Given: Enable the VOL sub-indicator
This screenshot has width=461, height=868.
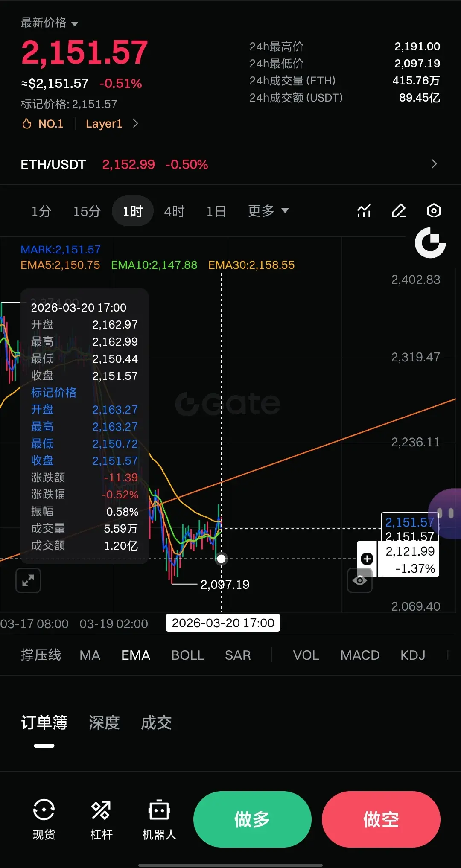Looking at the screenshot, I should 306,655.
